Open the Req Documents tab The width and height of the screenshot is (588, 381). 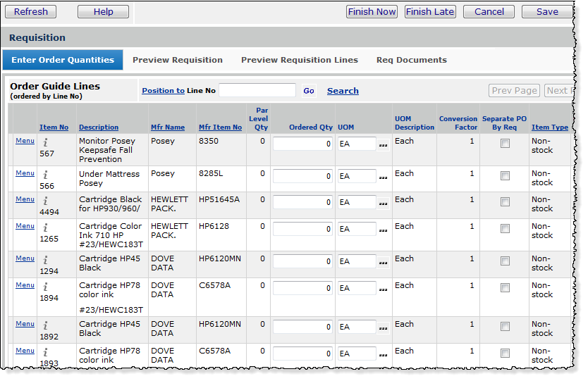(412, 60)
